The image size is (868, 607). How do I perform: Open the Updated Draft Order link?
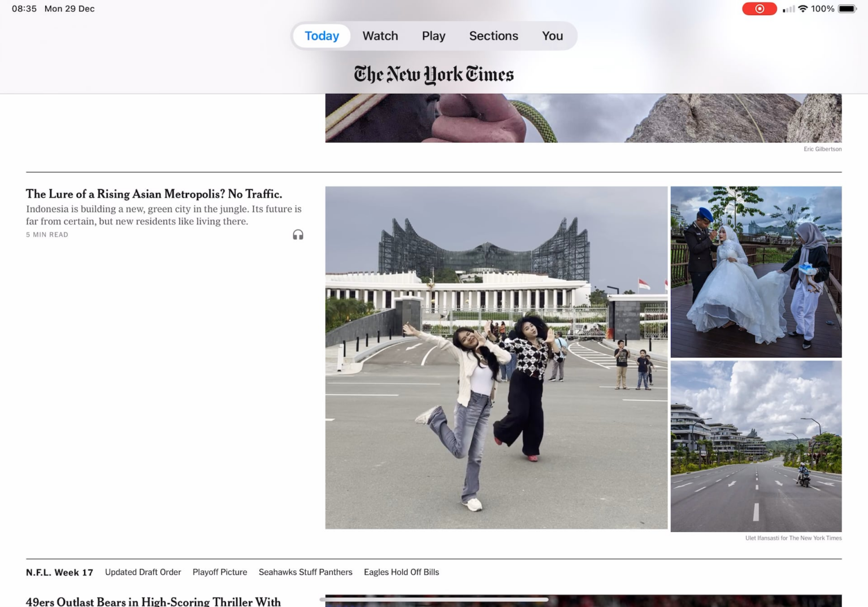[x=143, y=572]
